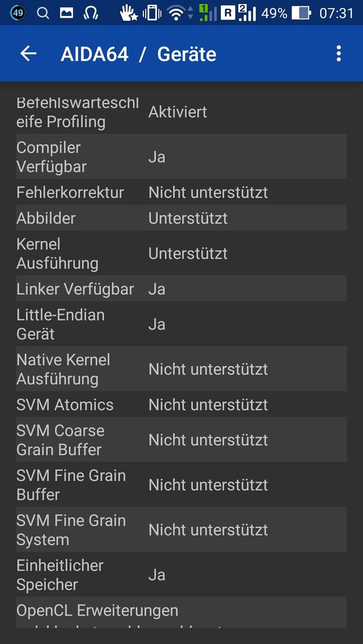Tap the AIDA64 / Geräte title
Image resolution: width=363 pixels, height=644 pixels.
tap(139, 54)
